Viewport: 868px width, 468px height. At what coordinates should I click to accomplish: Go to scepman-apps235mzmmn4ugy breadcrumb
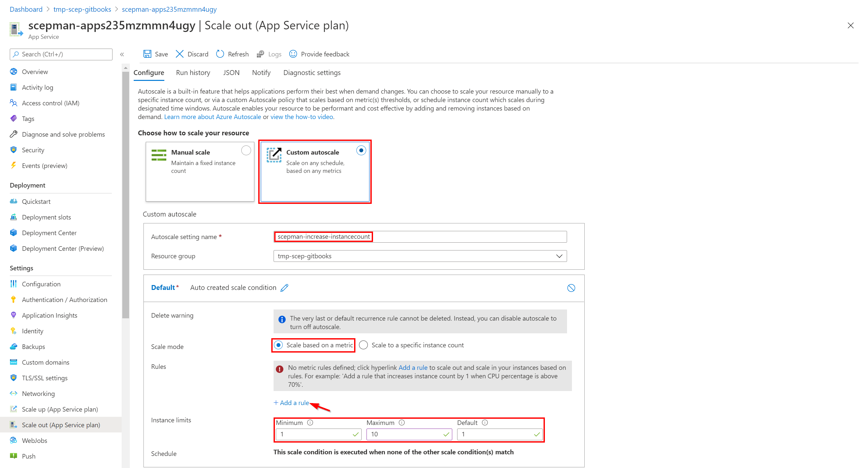pyautogui.click(x=169, y=9)
